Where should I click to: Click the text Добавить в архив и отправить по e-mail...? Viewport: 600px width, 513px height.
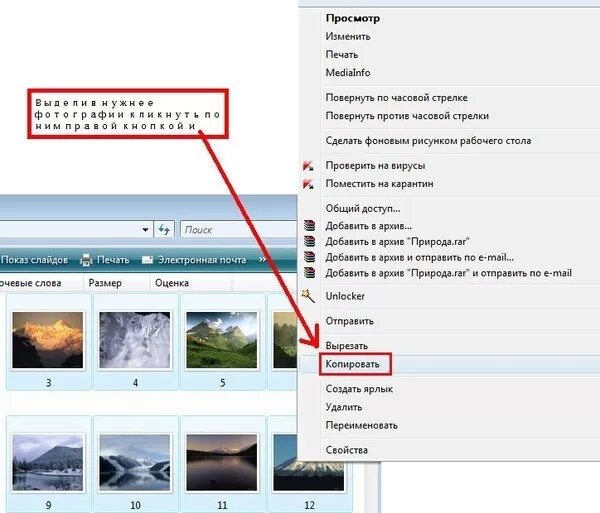pos(419,257)
